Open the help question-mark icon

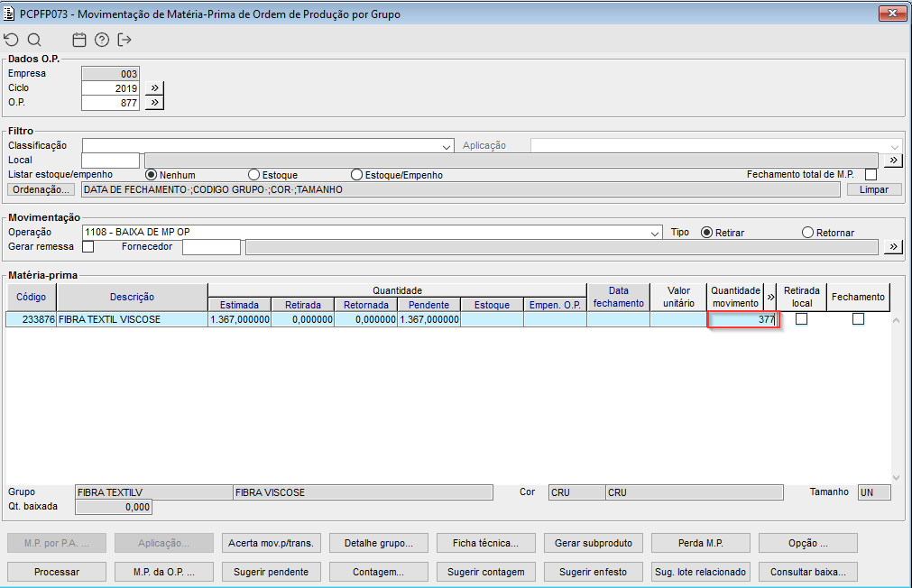(102, 40)
